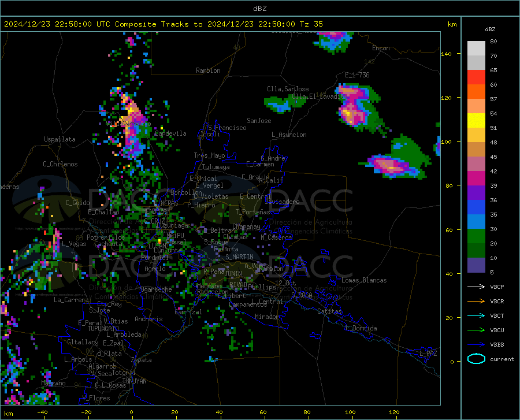Pick the purple swatch in the dBZ scale

point(476,193)
